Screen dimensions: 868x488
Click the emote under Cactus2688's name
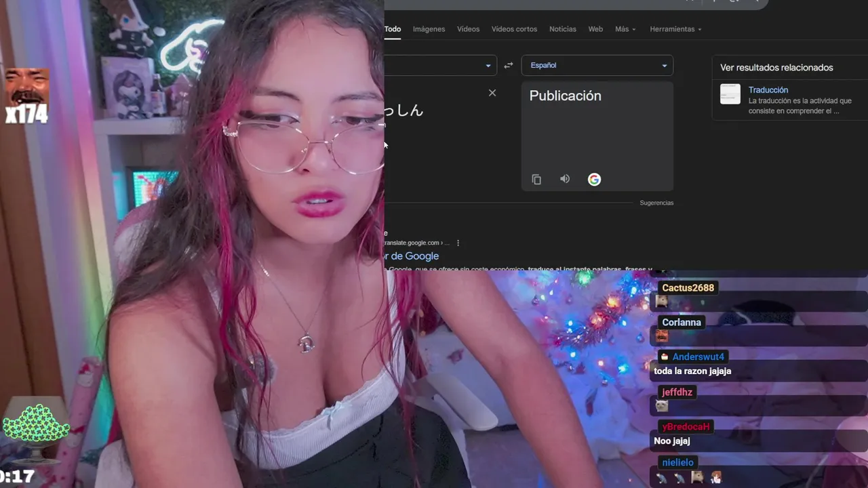point(662,302)
